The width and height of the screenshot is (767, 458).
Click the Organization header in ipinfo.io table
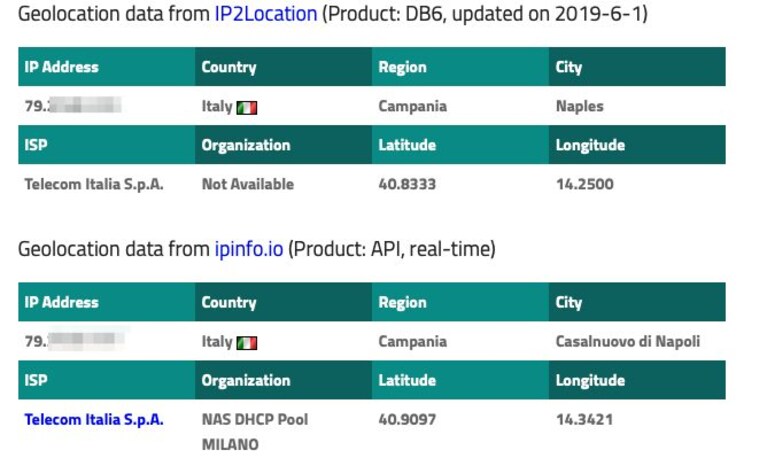[x=283, y=380]
